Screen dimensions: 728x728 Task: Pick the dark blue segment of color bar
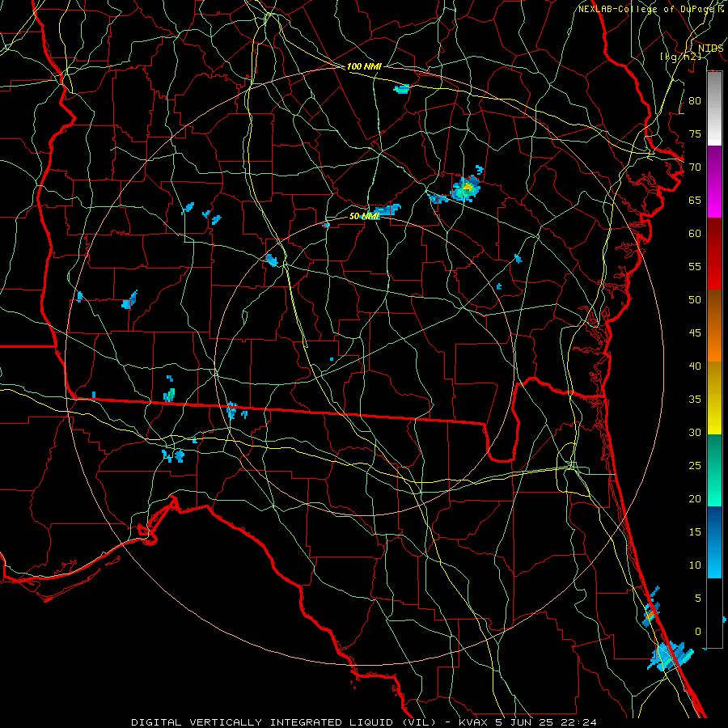(x=714, y=525)
